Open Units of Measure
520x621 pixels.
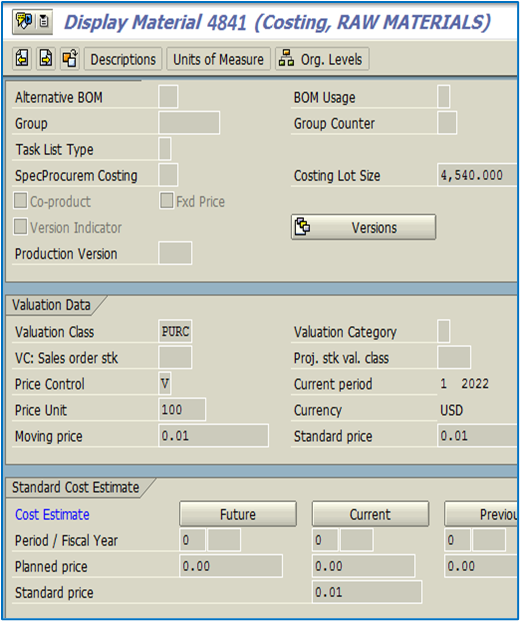(x=218, y=59)
